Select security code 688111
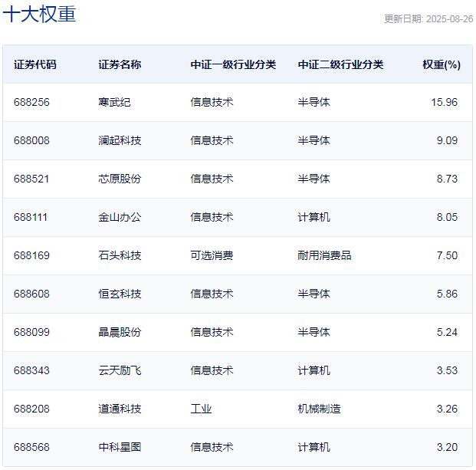 pos(31,218)
